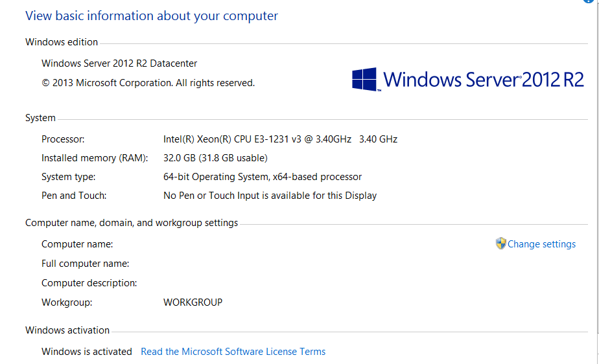Click the Windows activation section header
This screenshot has height=364, width=599.
point(67,330)
